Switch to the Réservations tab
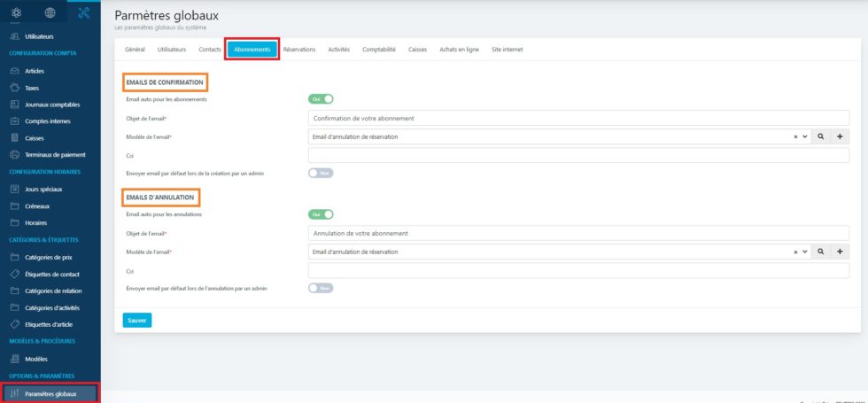The width and height of the screenshot is (868, 403). pos(299,50)
